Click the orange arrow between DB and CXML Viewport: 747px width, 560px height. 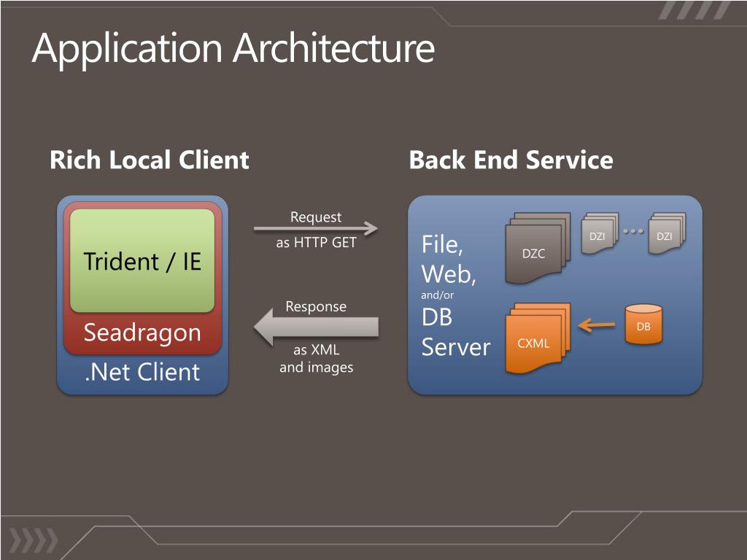tap(597, 325)
